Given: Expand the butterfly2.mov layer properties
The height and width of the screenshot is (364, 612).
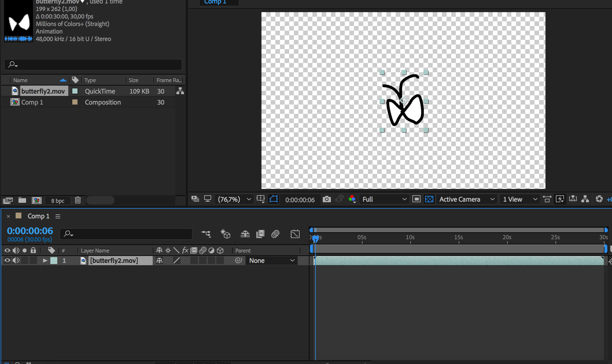Looking at the screenshot, I should (45, 260).
